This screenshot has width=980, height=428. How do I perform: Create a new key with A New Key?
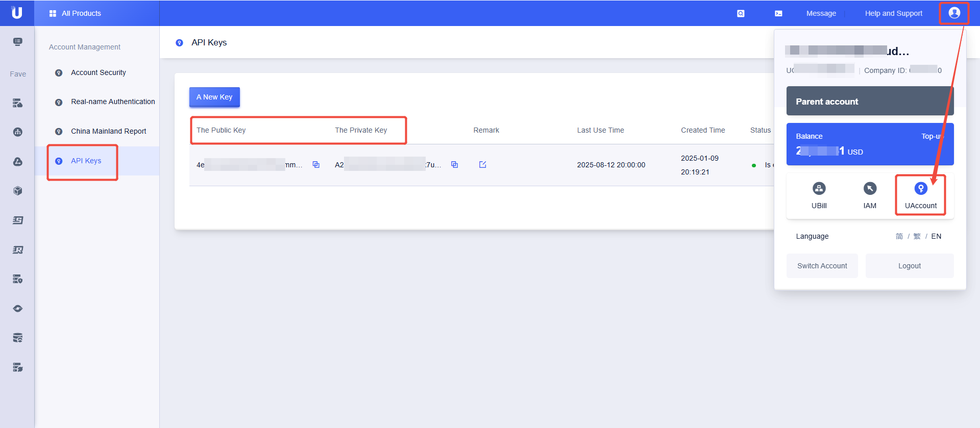(214, 97)
